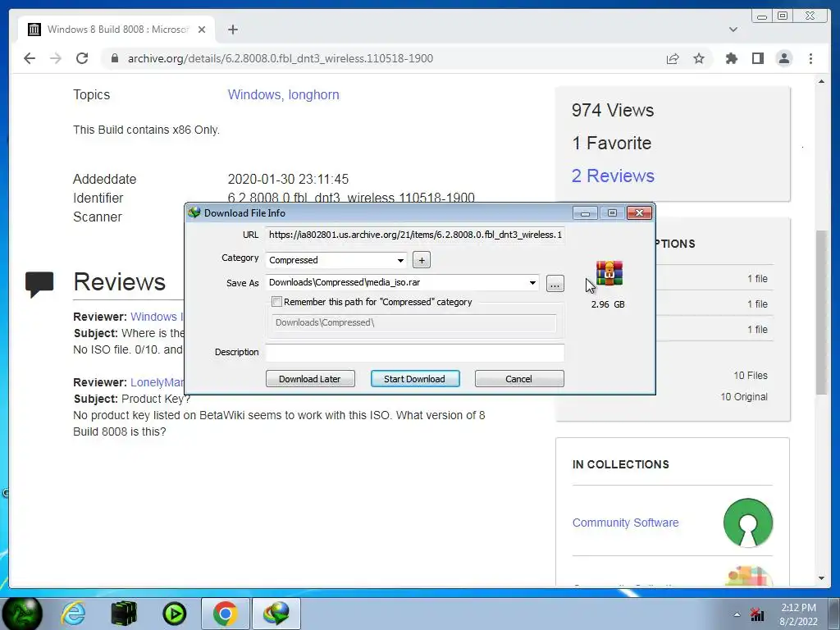840x630 pixels.
Task: Close the Windows 8 Build 8008 tab
Action: [x=202, y=30]
